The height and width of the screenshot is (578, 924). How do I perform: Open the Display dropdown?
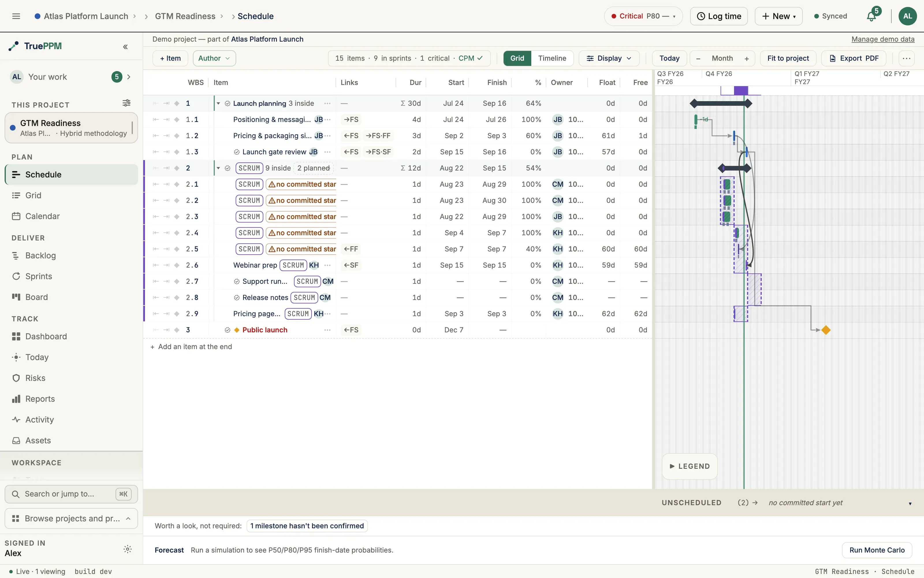(609, 58)
